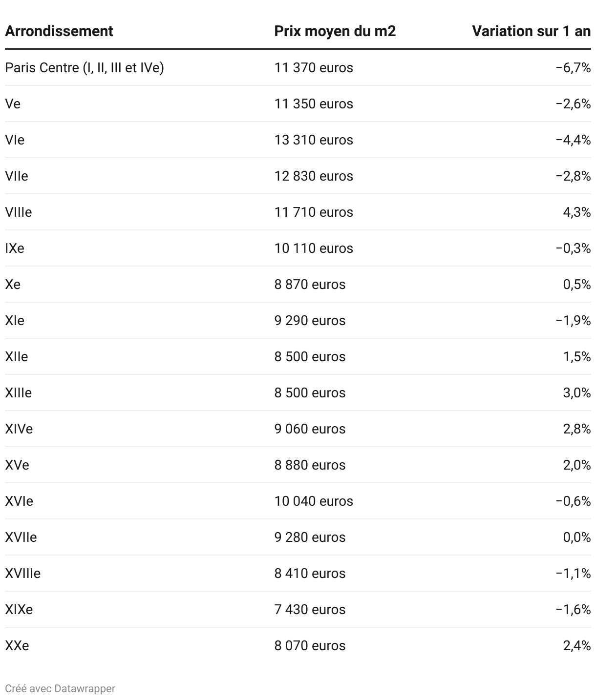Click the Arrondissement column header
The width and height of the screenshot is (596, 700).
point(59,31)
